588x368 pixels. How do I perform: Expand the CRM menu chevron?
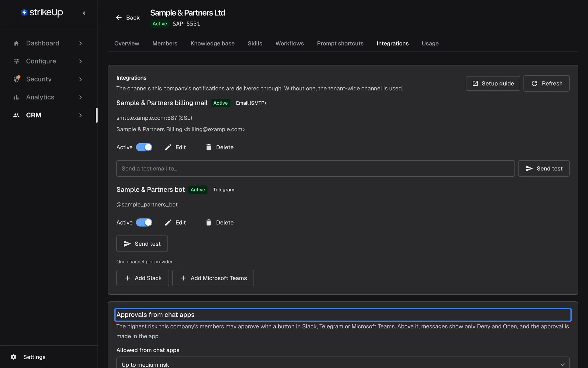click(x=80, y=115)
